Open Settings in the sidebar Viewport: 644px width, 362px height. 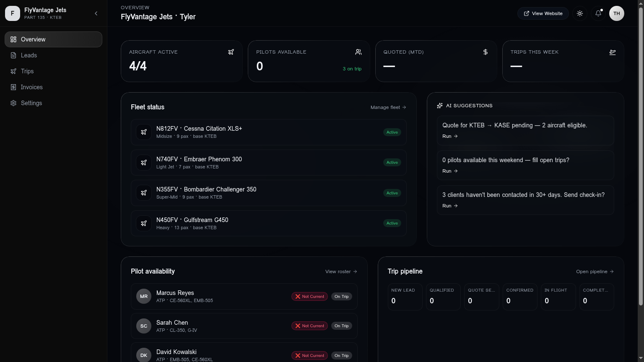[53, 103]
